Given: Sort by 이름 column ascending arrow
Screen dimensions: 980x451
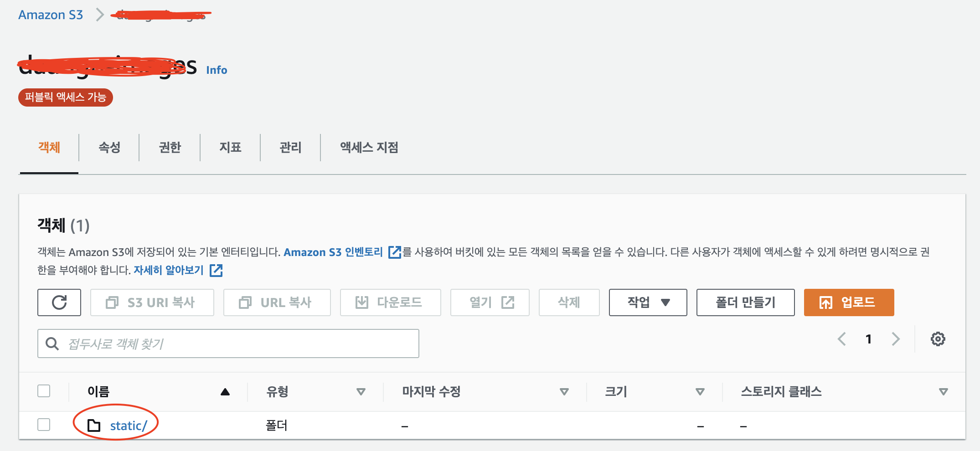Looking at the screenshot, I should (x=225, y=392).
